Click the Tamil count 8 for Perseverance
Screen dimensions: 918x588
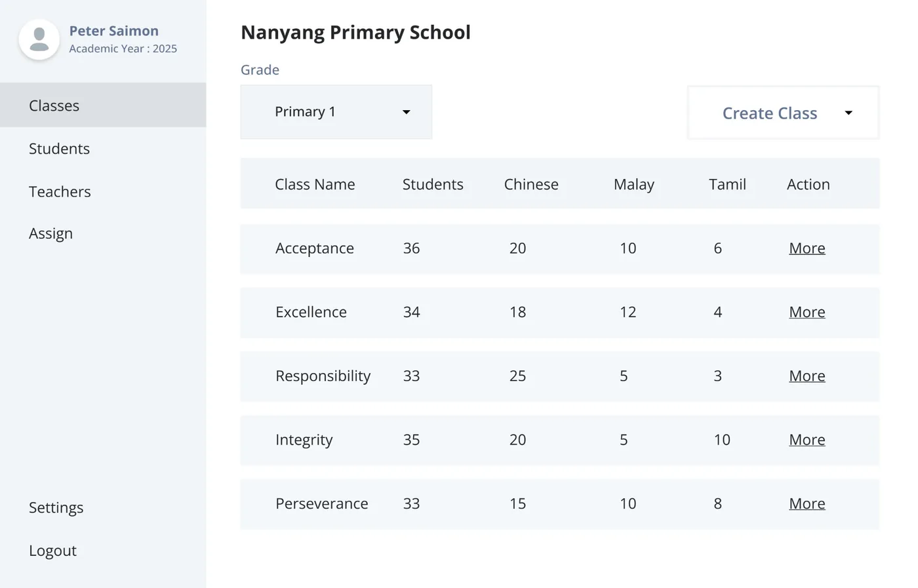[717, 503]
